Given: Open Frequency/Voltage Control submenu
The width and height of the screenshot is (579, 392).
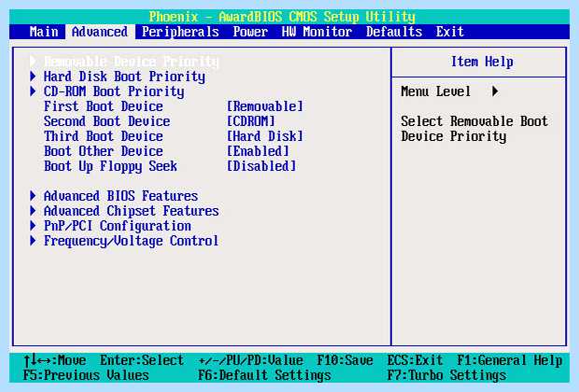Looking at the screenshot, I should [131, 241].
